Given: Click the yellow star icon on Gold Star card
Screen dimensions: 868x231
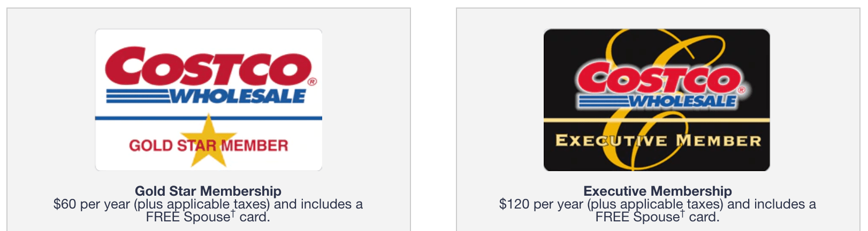Looking at the screenshot, I should [208, 141].
